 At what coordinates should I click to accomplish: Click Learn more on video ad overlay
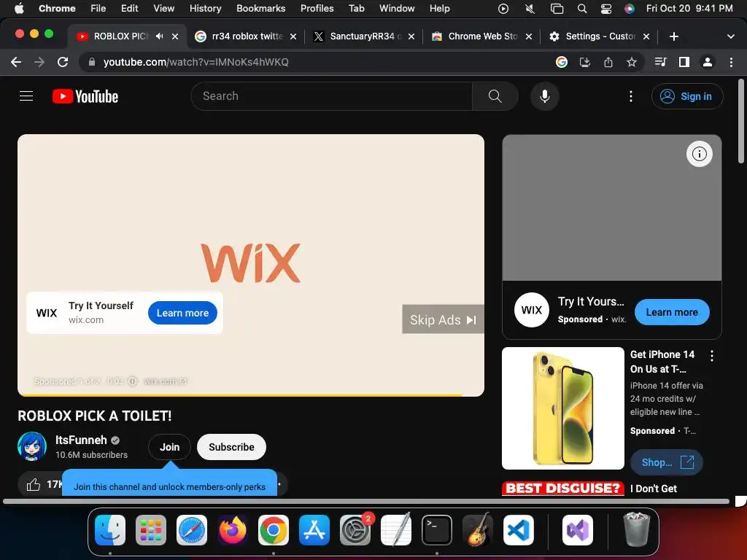coord(182,313)
